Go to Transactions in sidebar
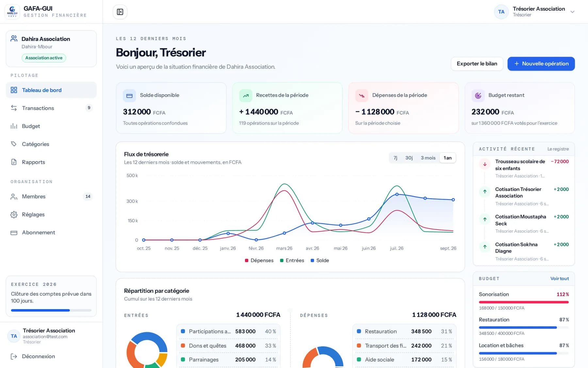588x368 pixels. tap(51, 108)
